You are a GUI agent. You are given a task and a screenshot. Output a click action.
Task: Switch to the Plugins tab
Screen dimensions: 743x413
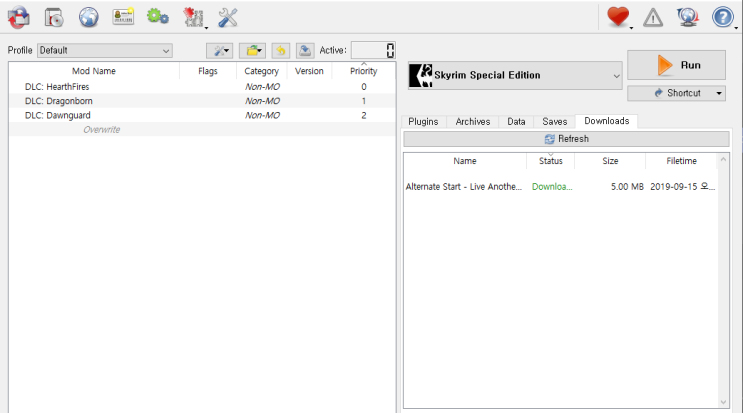pos(423,122)
